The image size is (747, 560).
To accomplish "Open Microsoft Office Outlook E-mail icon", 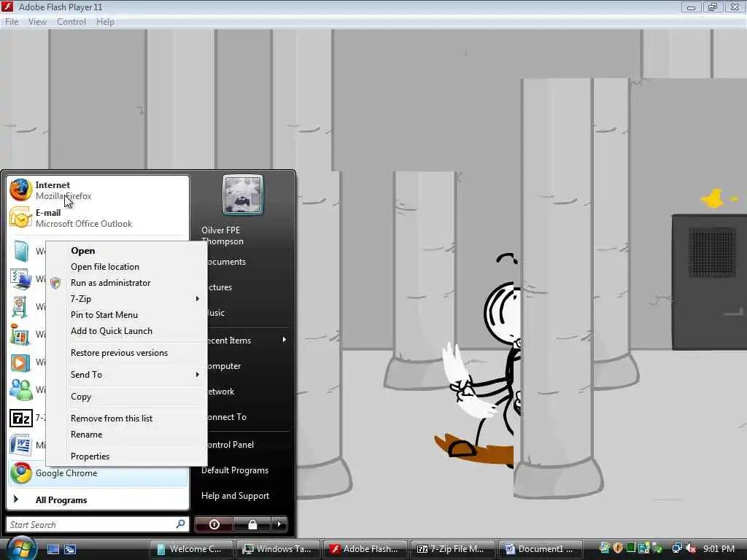I will point(20,218).
